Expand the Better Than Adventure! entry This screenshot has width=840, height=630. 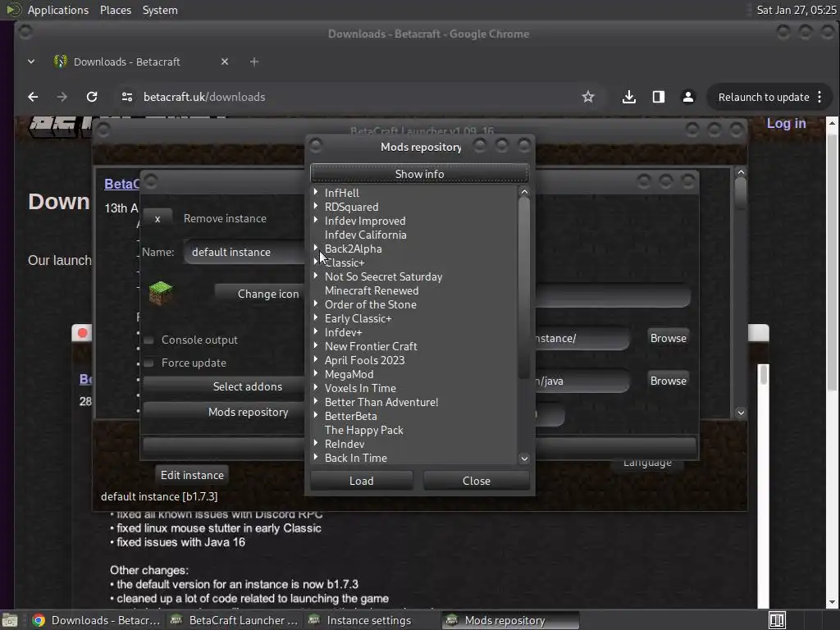316,400
